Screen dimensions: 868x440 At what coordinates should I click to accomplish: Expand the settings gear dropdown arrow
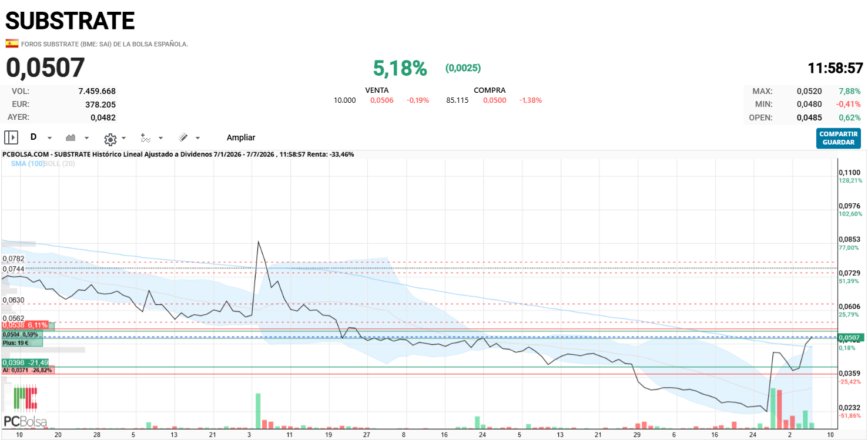point(123,138)
